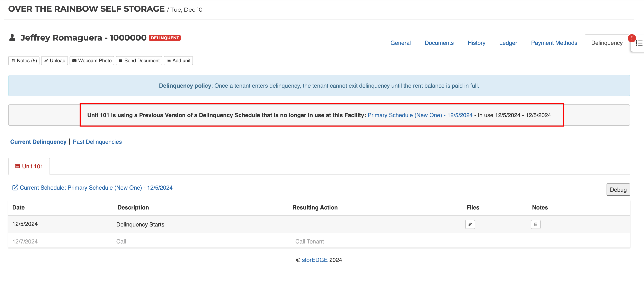Click the Upload button

tap(54, 61)
